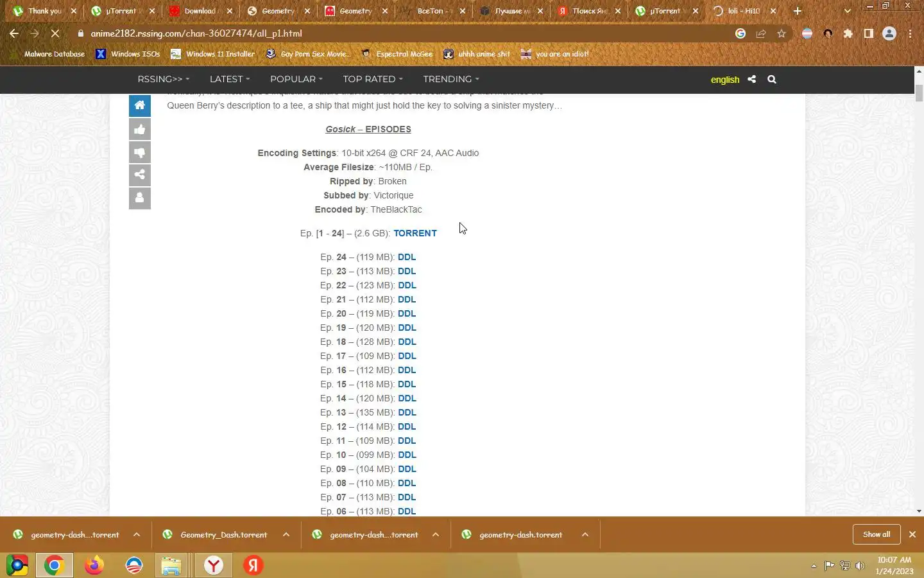The height and width of the screenshot is (578, 924).
Task: Click the DDL link for Ep. 10
Action: point(407,455)
